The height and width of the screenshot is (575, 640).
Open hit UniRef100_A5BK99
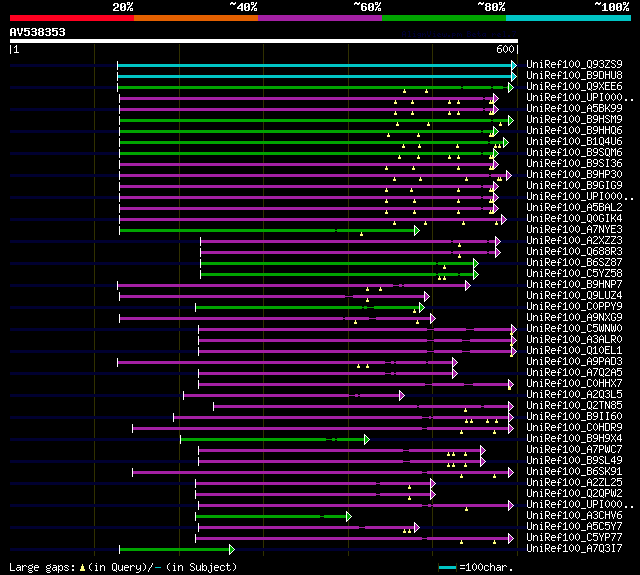click(574, 109)
